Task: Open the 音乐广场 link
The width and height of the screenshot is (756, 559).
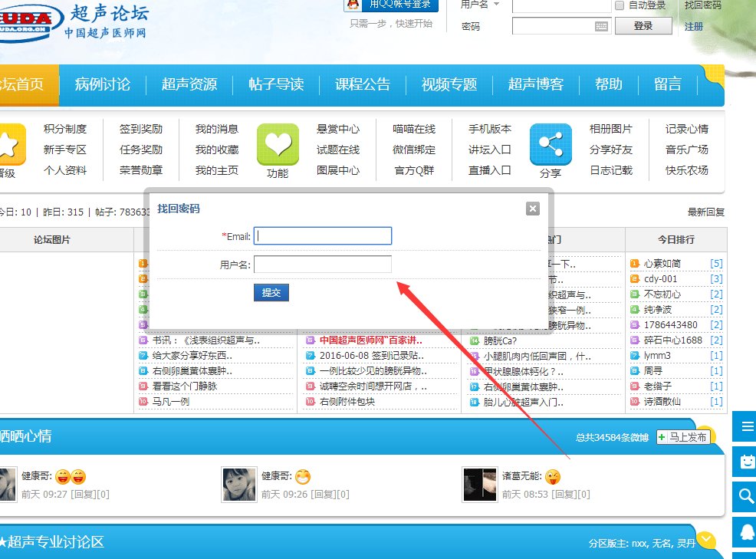Action: click(687, 150)
